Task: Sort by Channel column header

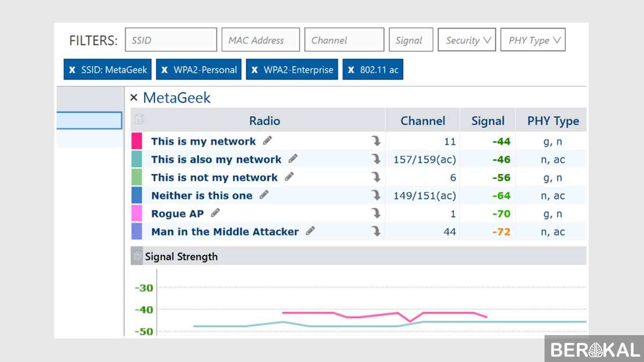Action: [422, 121]
